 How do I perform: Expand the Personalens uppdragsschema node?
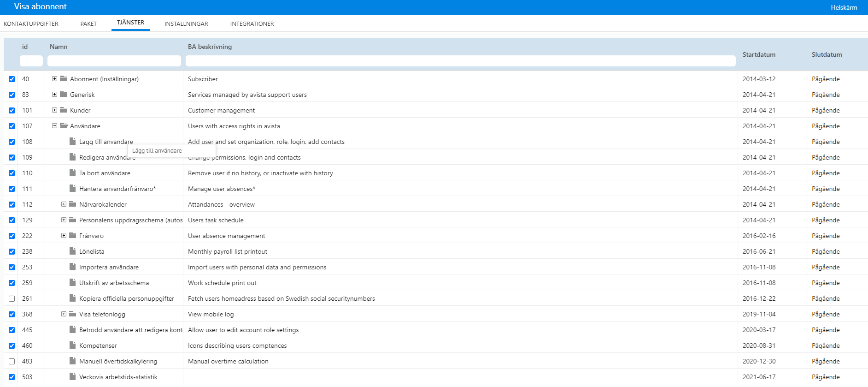(x=64, y=220)
